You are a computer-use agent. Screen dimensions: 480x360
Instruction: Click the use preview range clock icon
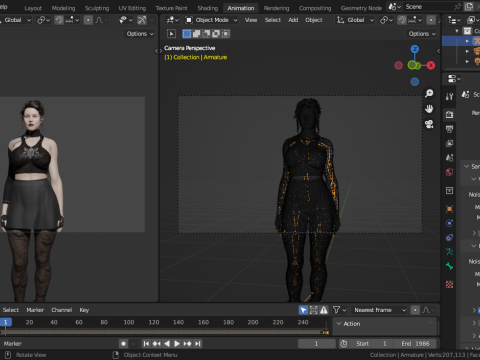point(344,343)
